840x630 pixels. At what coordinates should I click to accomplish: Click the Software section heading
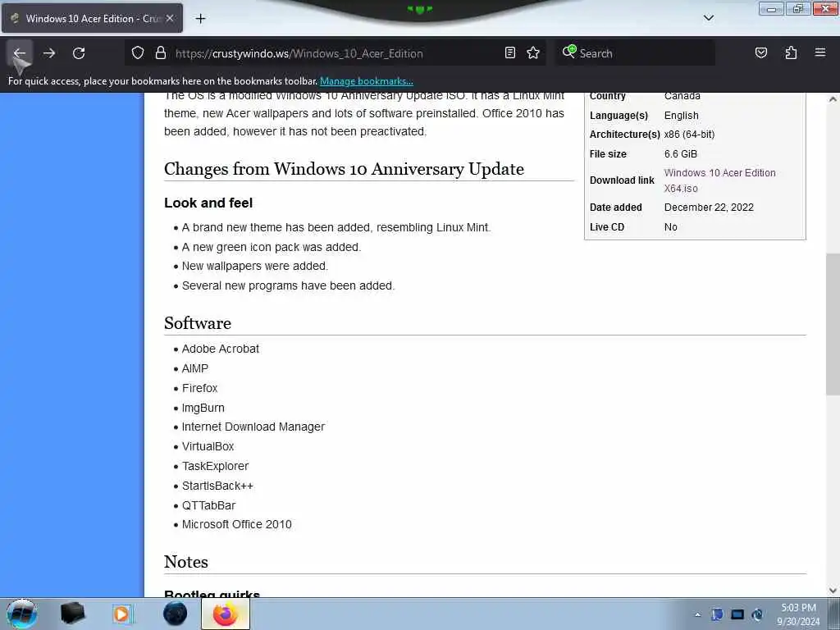[198, 323]
